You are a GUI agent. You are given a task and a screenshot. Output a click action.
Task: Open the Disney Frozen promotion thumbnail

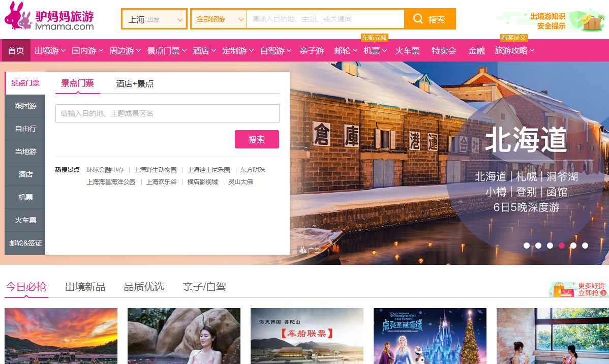point(430,336)
